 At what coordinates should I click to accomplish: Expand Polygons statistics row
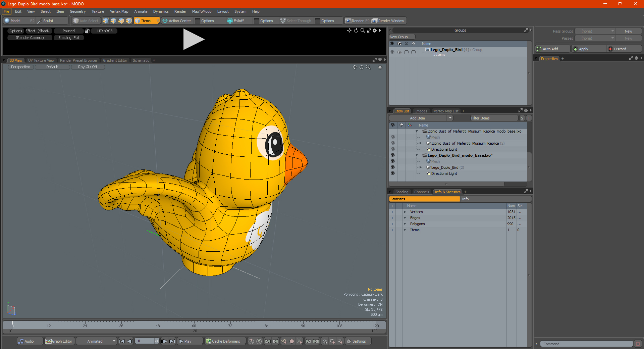(x=405, y=224)
